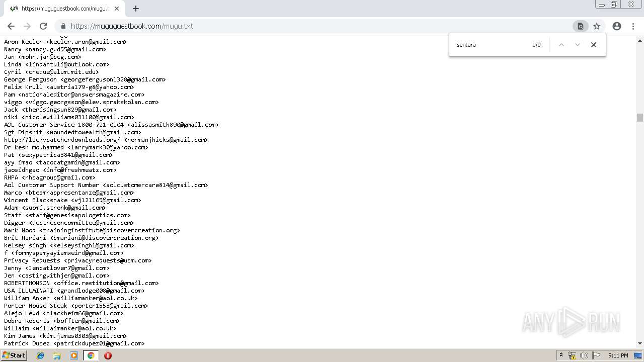Image resolution: width=644 pixels, height=362 pixels.
Task: Click the find box containing 'sentara'
Action: pos(491,45)
